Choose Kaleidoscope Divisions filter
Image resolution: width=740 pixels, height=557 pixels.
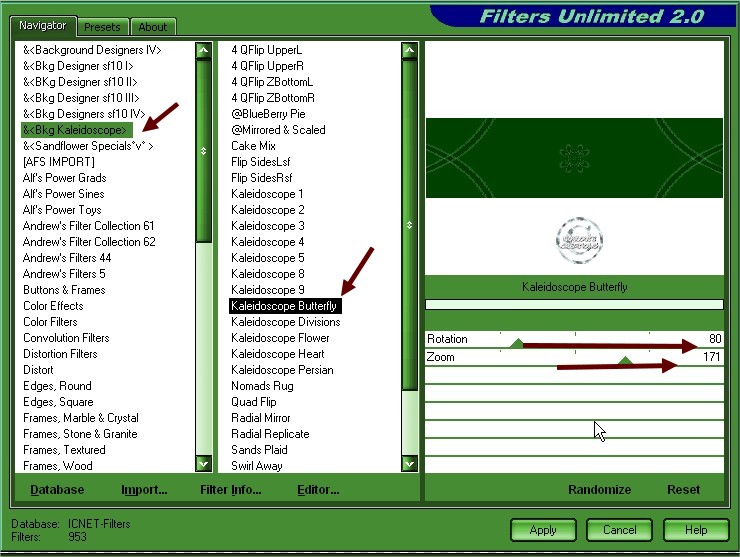tap(286, 322)
